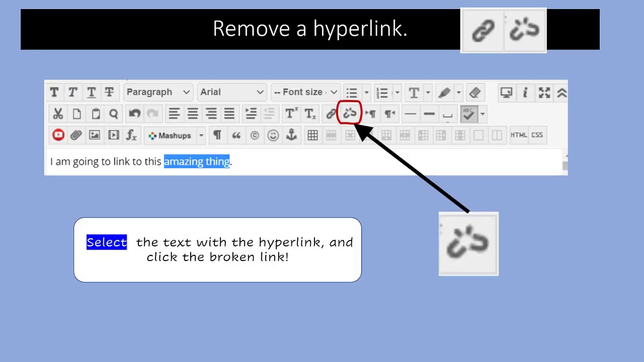Open the Arial font family dropdown
Viewport: 644px width, 362px height.
231,92
